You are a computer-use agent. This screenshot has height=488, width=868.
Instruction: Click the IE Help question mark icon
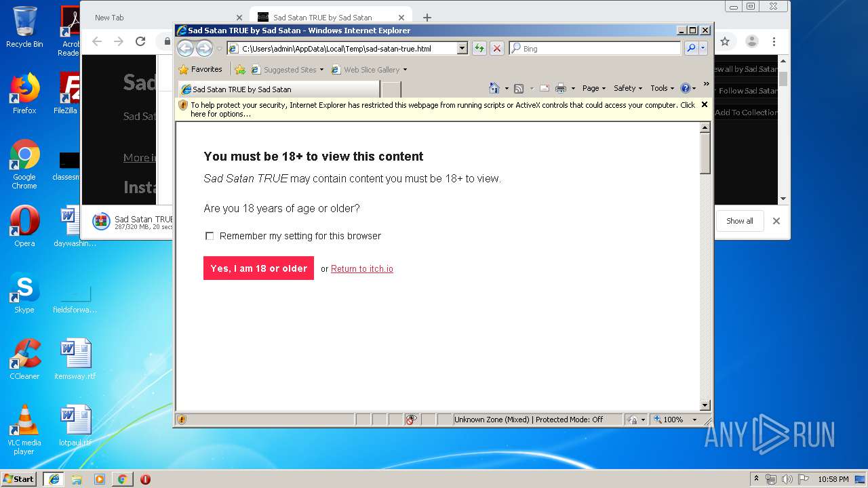point(685,88)
